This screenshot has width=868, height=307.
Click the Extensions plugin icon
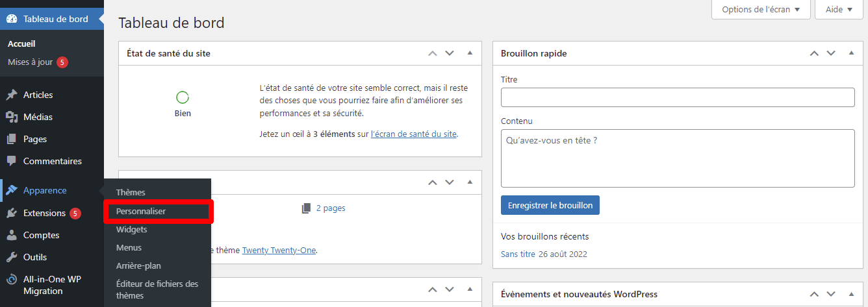[12, 213]
